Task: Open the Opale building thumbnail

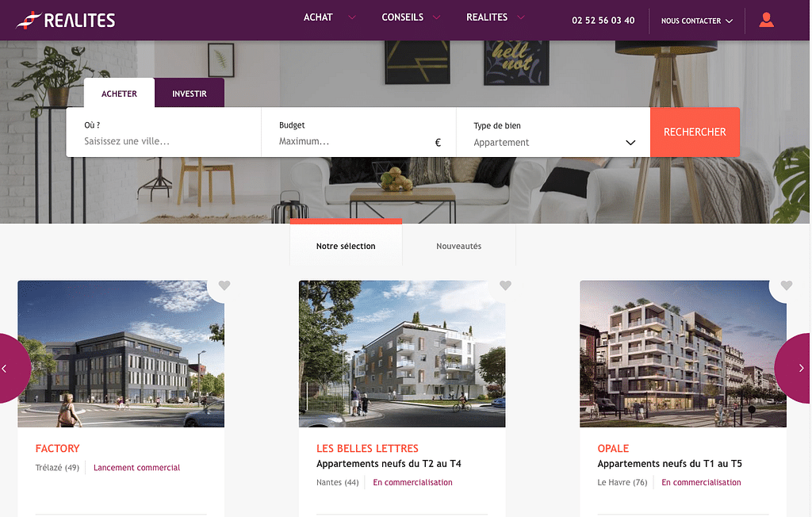Action: 683,354
